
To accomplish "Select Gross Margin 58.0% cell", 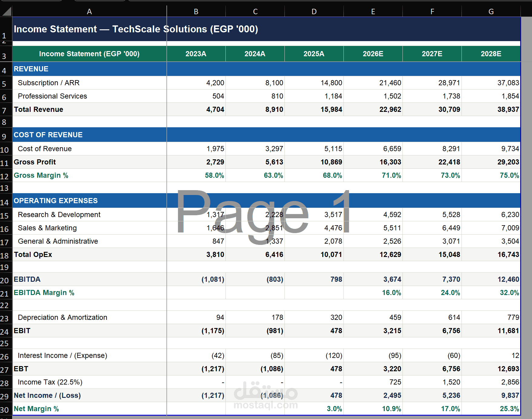I will click(196, 175).
